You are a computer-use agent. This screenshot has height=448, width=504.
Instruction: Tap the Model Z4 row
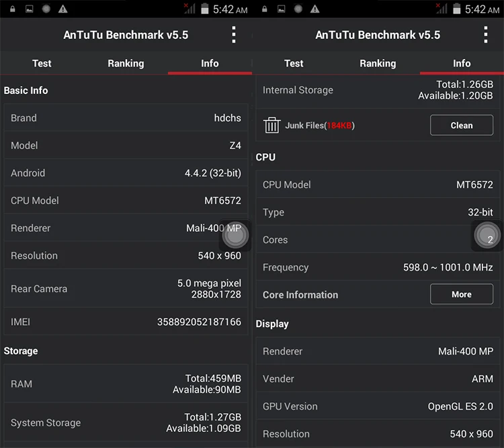(126, 145)
